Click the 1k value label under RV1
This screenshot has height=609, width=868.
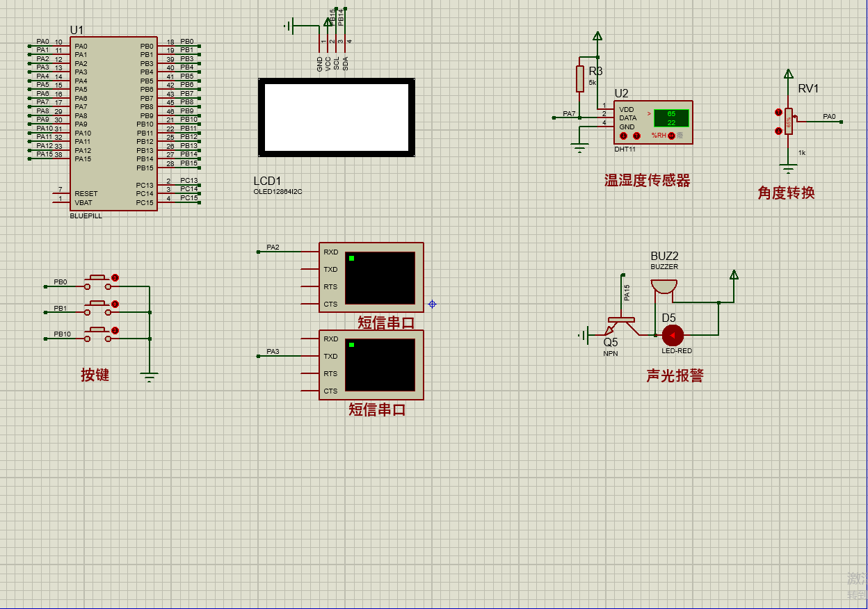point(802,153)
